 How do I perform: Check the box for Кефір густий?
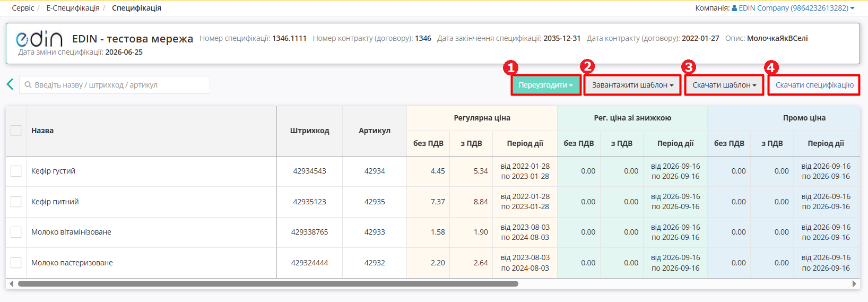tap(16, 171)
